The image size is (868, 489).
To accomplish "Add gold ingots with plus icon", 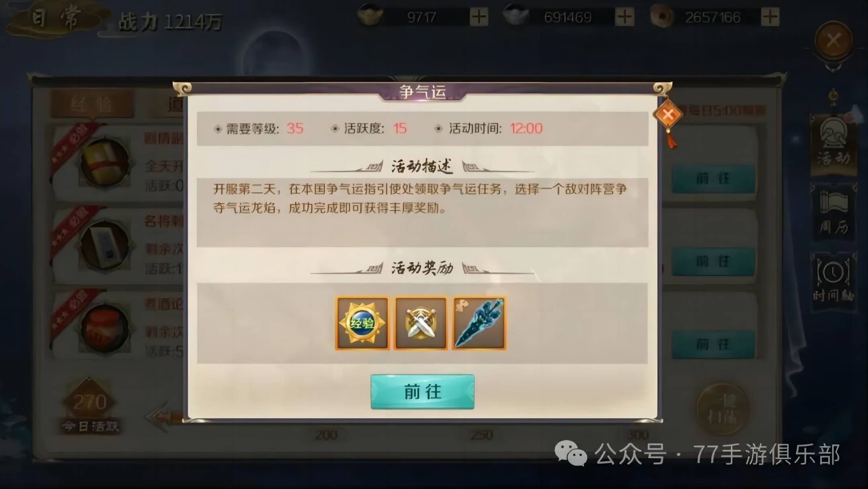I will click(479, 17).
